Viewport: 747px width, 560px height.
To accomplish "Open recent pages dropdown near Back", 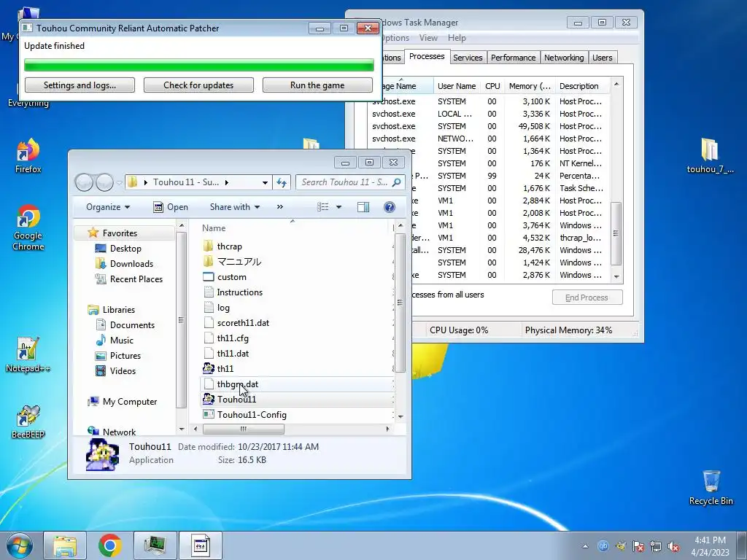I will click(x=119, y=182).
